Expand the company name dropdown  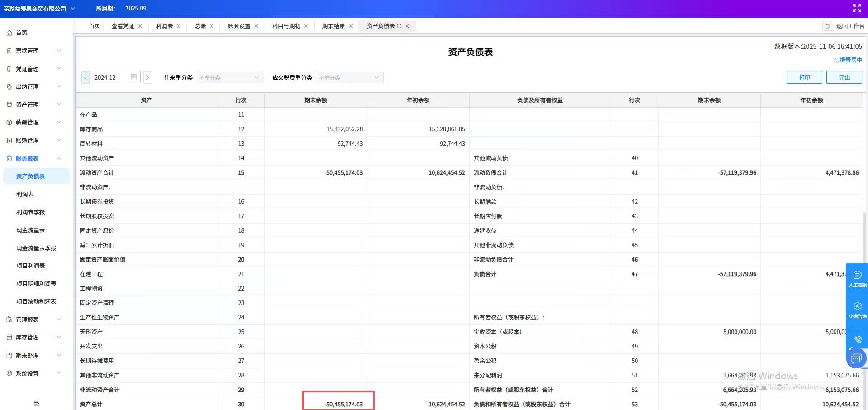coord(73,8)
